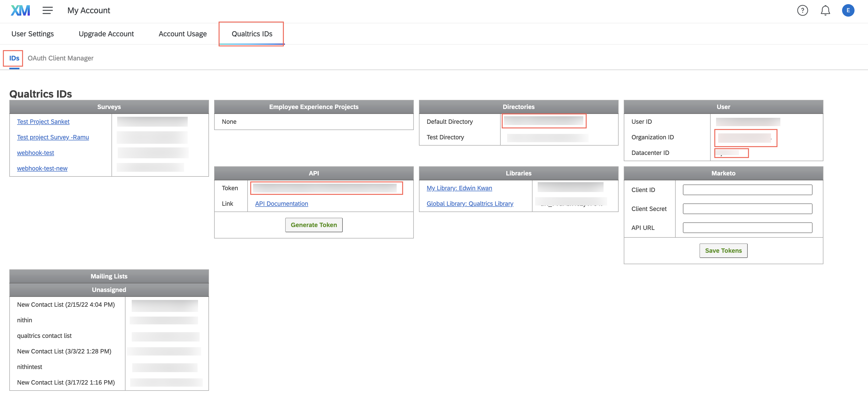Click the Marketo API URL field
The height and width of the screenshot is (396, 868).
pyautogui.click(x=747, y=227)
